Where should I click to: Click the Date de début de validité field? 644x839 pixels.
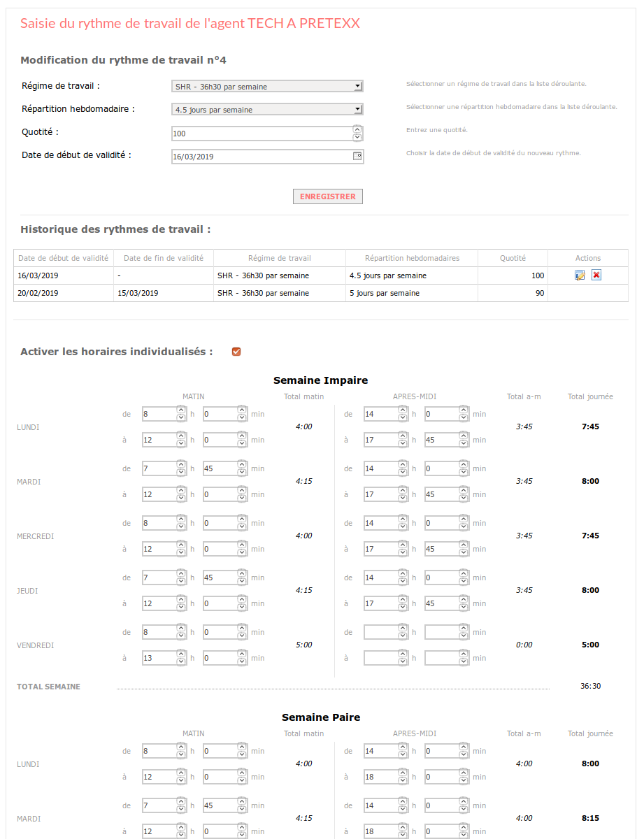(267, 157)
